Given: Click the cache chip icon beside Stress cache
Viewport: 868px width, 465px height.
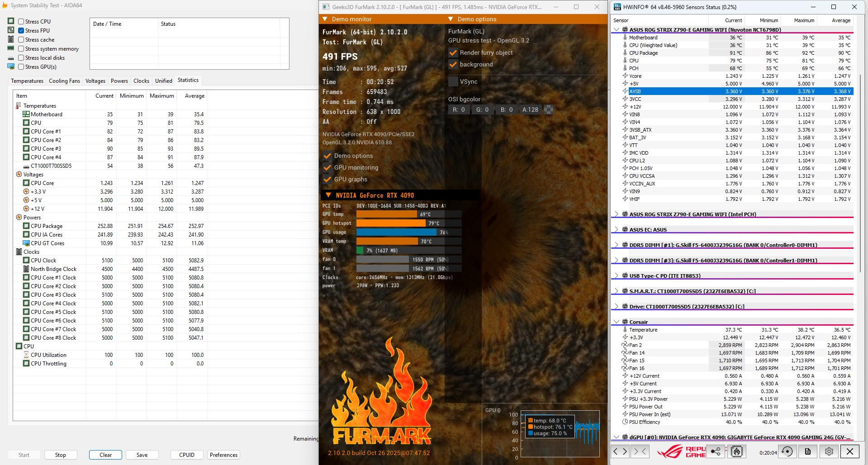Looking at the screenshot, I should (x=11, y=39).
